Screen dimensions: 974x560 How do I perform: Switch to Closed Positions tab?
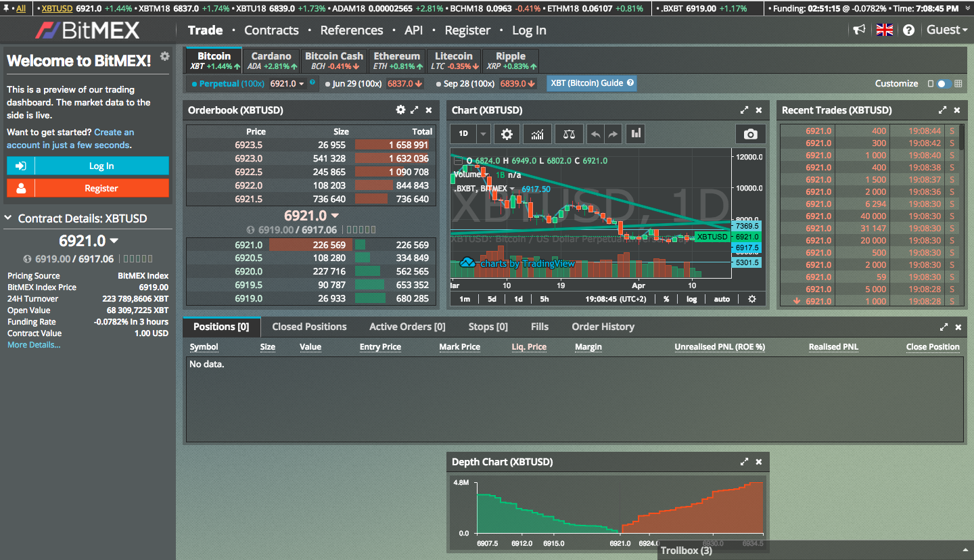[309, 327]
